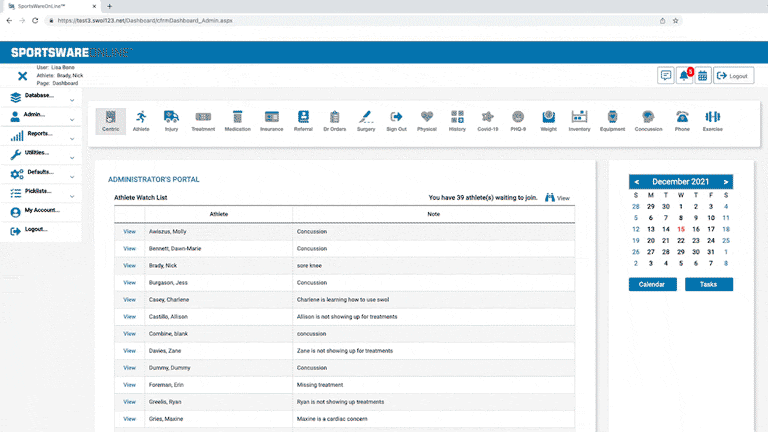Open the Centric toolbar icon

tap(111, 121)
